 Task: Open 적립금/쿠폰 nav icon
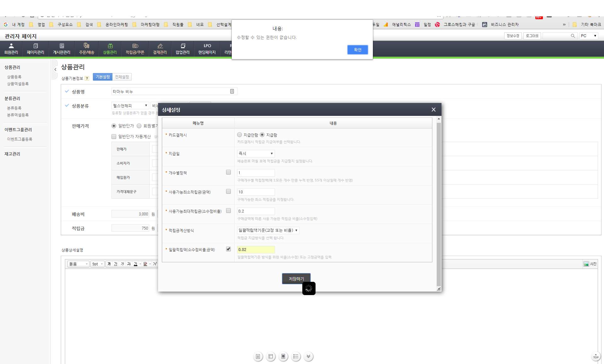pos(135,46)
